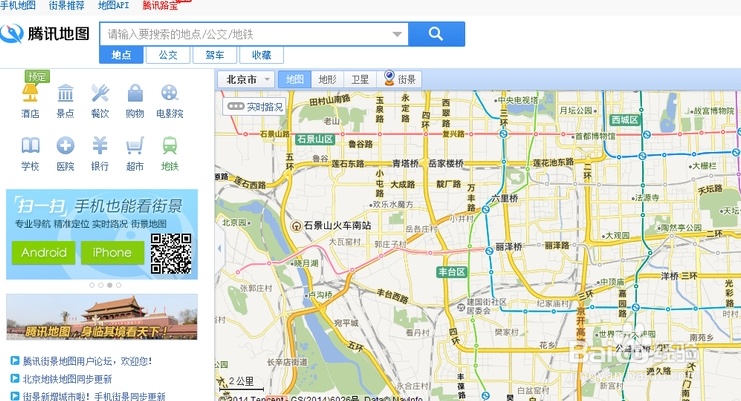
Task: Select the fourth banner carousel dot
Action: [119, 285]
